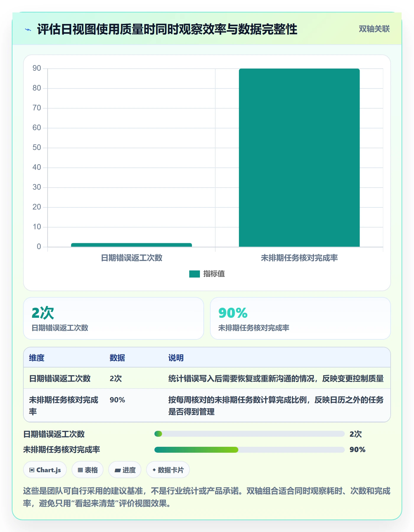Click the 50 tick on the y-axis

pos(37,148)
